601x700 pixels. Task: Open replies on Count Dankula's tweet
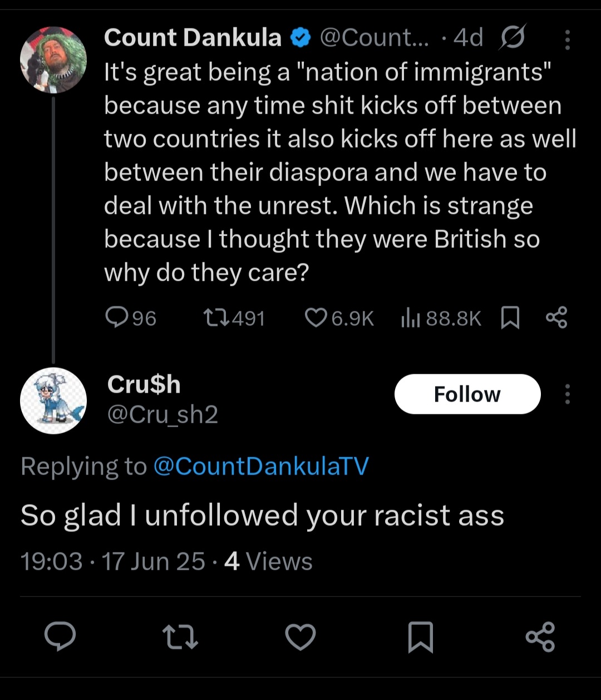[130, 318]
